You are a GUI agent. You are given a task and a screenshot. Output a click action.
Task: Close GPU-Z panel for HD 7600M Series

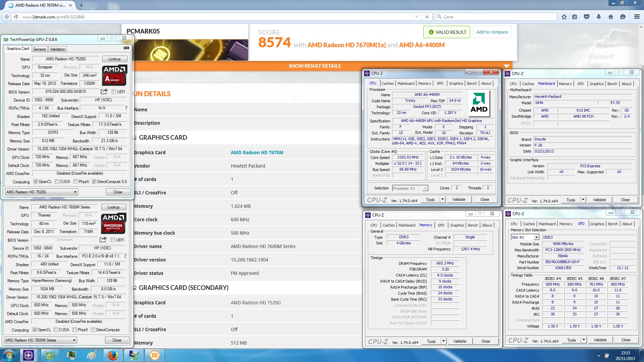pyautogui.click(x=117, y=340)
